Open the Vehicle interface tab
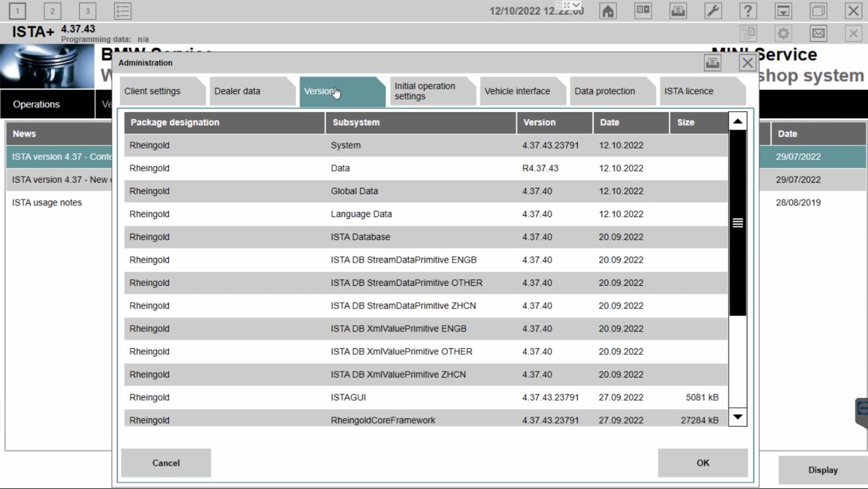This screenshot has width=868, height=489. [x=523, y=91]
